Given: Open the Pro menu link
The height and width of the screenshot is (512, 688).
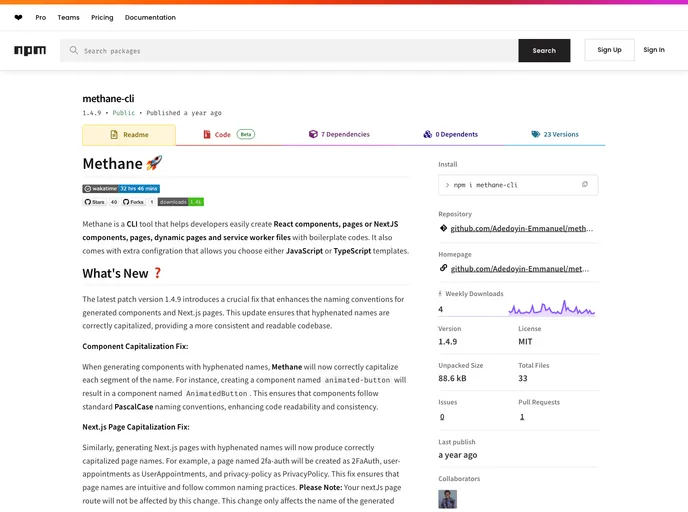Looking at the screenshot, I should [x=41, y=18].
